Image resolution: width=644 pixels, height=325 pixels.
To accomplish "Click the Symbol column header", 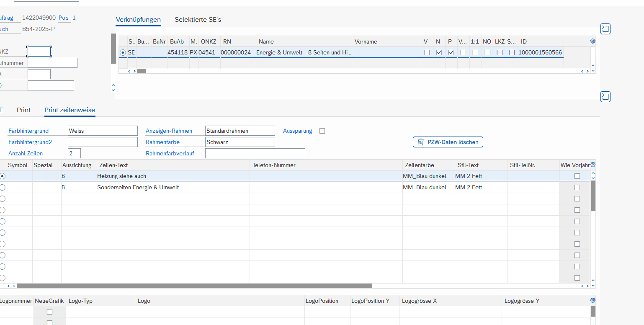I will click(x=20, y=165).
